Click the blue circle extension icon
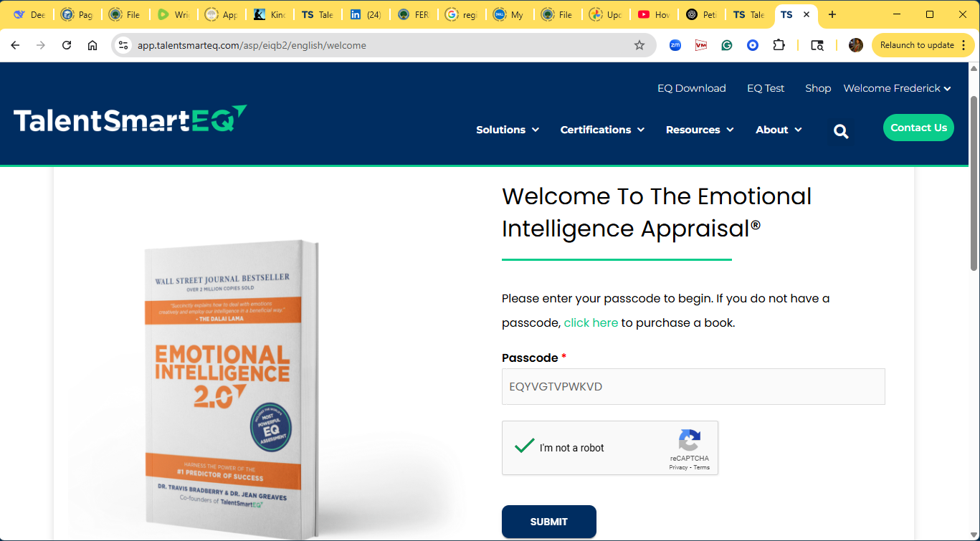 pos(753,45)
